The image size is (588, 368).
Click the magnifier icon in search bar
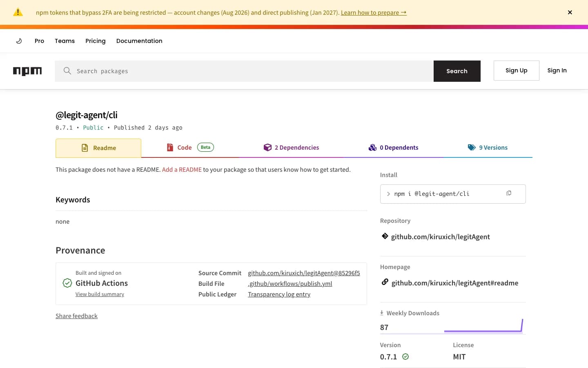[67, 71]
